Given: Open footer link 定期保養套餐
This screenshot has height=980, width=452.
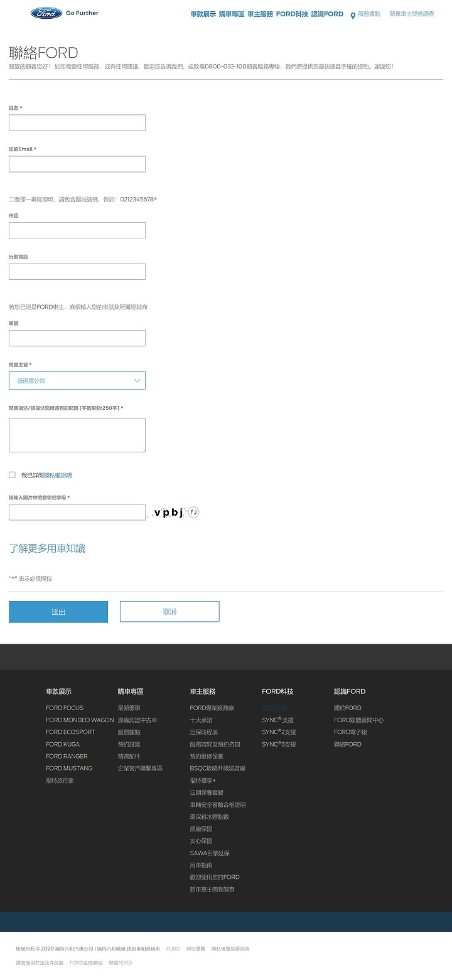Looking at the screenshot, I should pyautogui.click(x=207, y=792).
